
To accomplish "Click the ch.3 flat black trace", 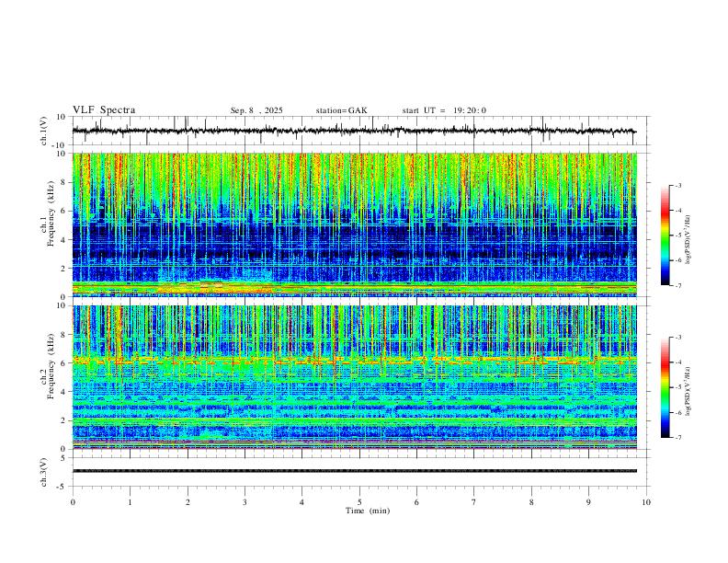I will pyautogui.click(x=354, y=471).
